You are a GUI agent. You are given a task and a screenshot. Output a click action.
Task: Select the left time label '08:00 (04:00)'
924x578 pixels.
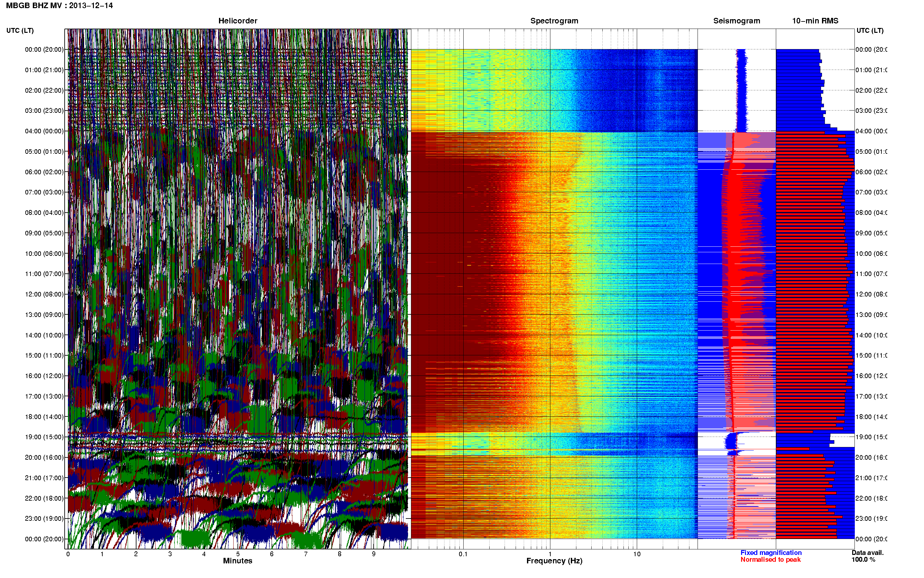tap(44, 213)
